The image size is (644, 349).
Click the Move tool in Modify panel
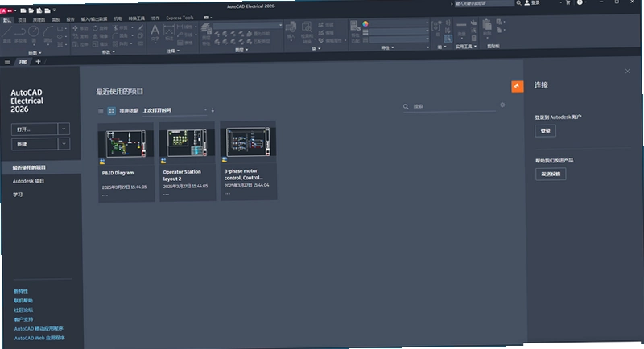[x=80, y=28]
